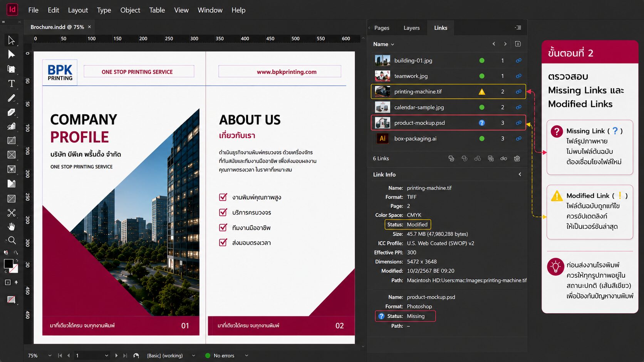Image resolution: width=644 pixels, height=362 pixels.
Task: Select the Free Transform nodes tool
Action: coord(12,213)
